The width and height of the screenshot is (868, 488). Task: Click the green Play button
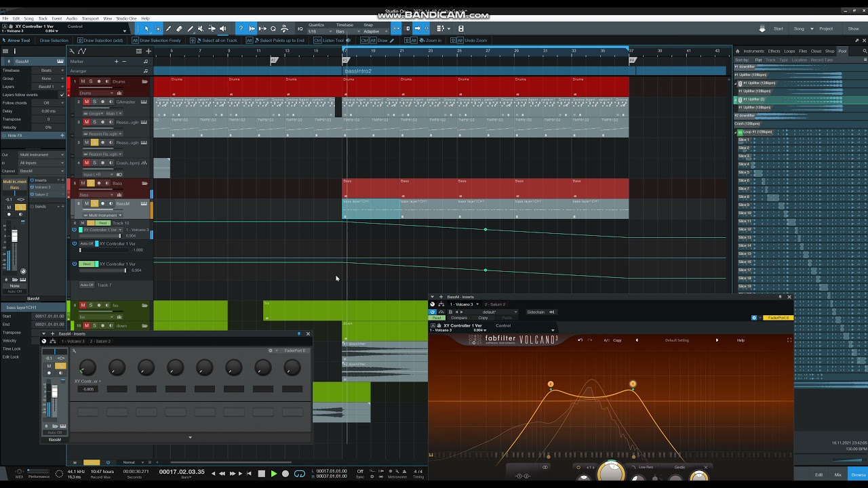273,474
